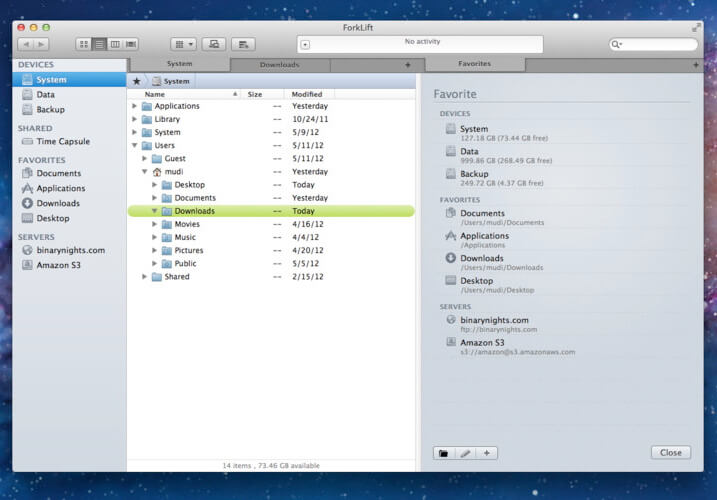Expand the Applications folder
717x500 pixels.
[x=134, y=106]
